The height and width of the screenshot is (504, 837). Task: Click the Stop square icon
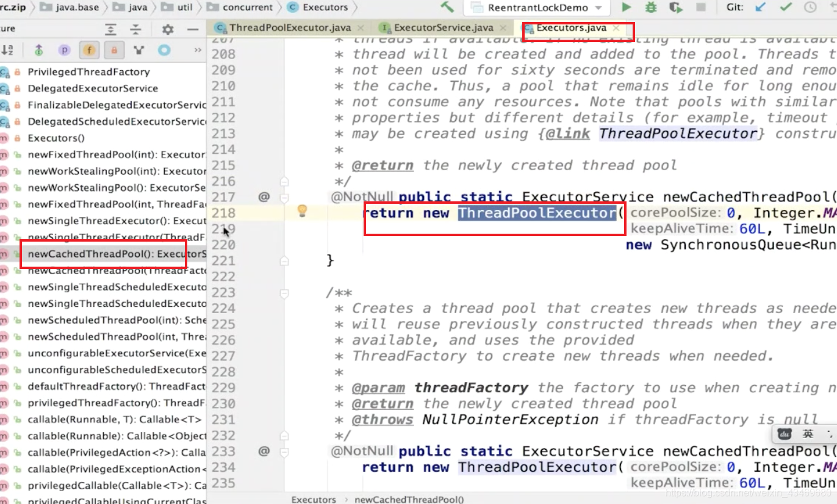click(701, 7)
